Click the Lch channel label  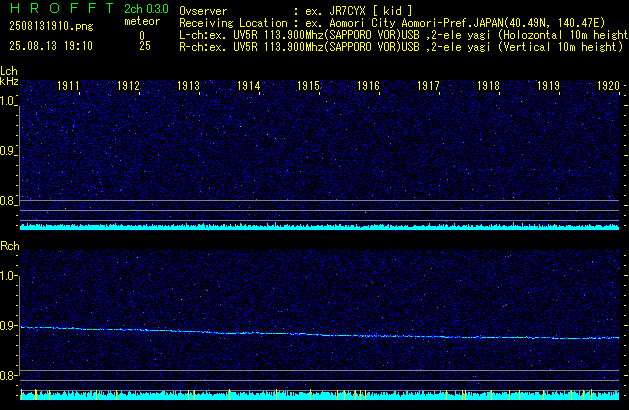click(x=9, y=71)
